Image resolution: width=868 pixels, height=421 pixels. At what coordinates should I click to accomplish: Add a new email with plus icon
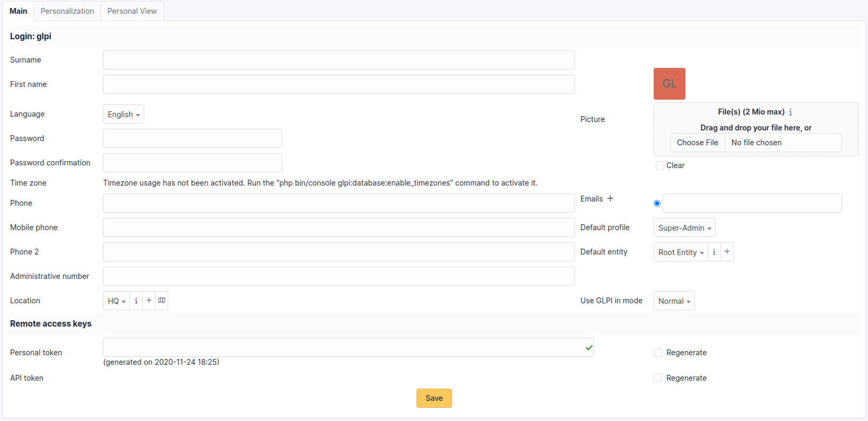tap(610, 198)
